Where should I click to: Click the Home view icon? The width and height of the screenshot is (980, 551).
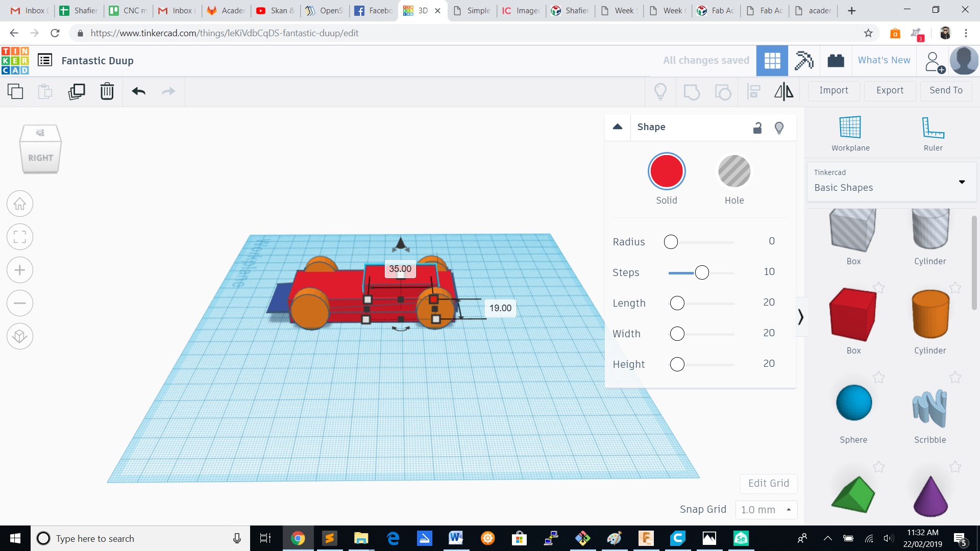point(20,204)
